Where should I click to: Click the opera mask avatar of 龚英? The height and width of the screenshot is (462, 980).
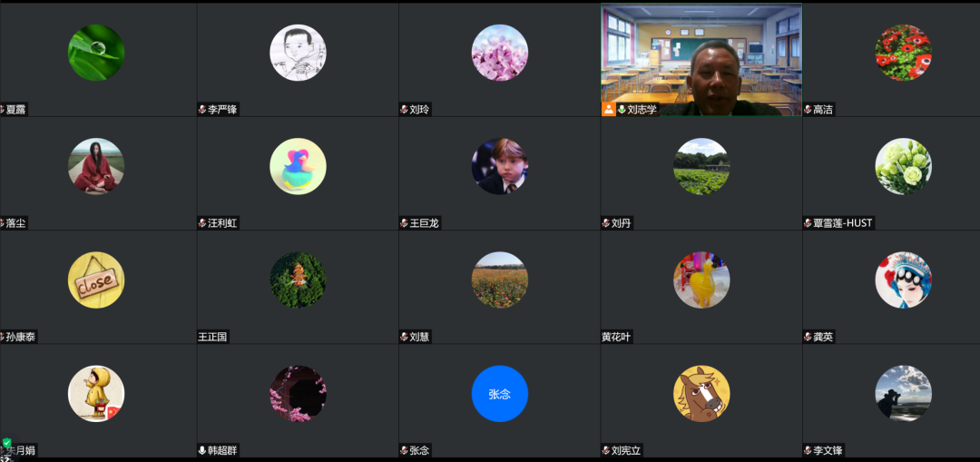point(903,280)
